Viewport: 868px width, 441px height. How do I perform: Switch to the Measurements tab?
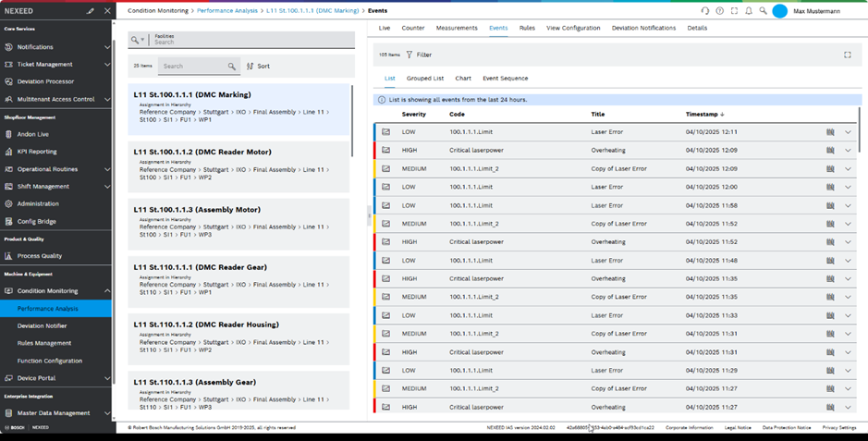pos(457,29)
